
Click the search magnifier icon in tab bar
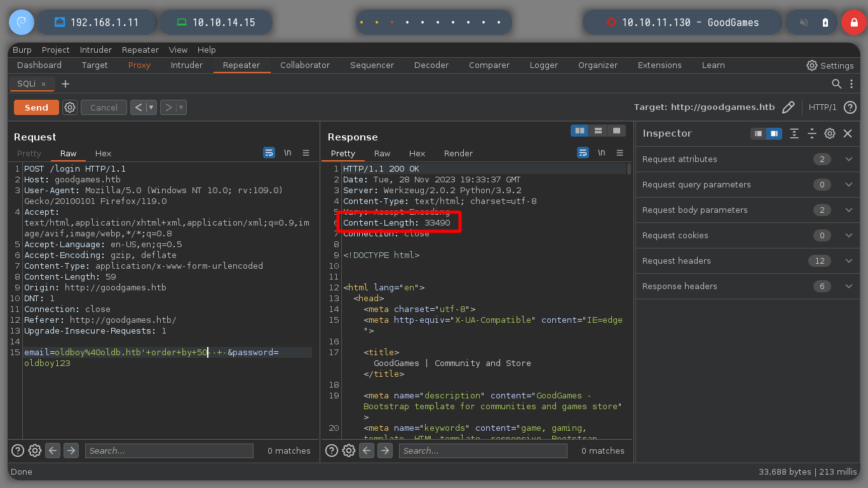tap(837, 84)
